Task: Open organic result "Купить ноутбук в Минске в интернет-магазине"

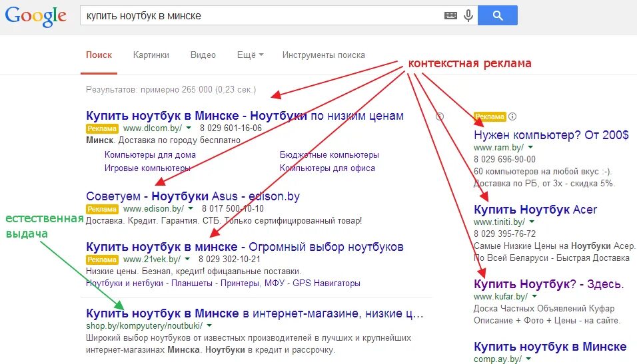Action: pyautogui.click(x=255, y=313)
